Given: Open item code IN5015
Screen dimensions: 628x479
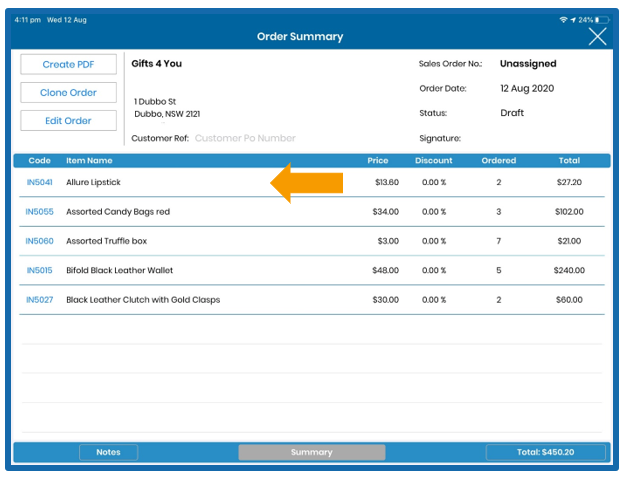Looking at the screenshot, I should tap(40, 270).
